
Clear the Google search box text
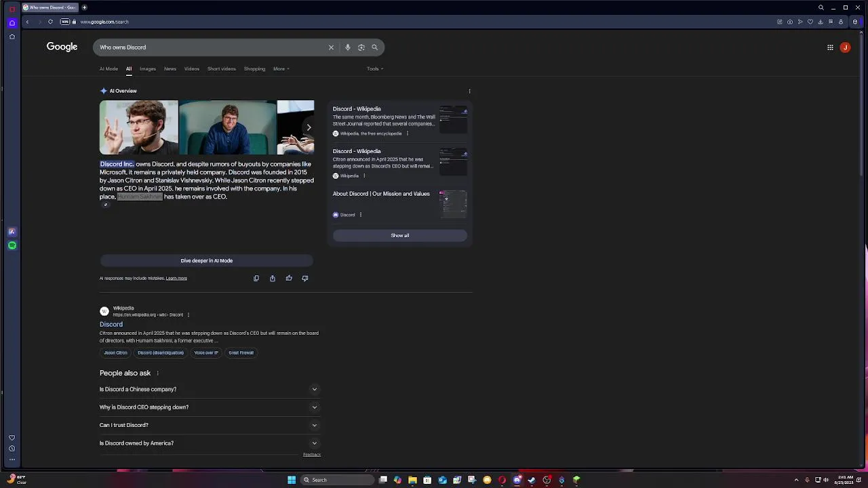click(x=331, y=47)
